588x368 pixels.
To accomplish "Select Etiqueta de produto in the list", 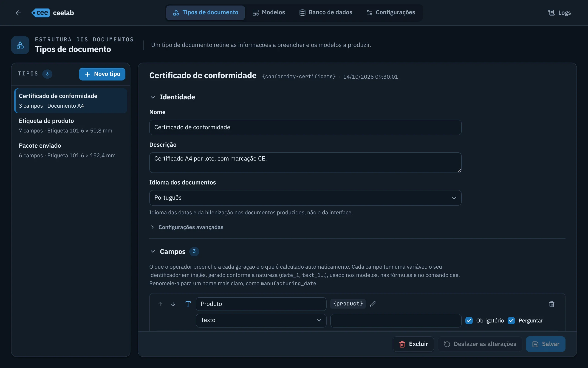I will coord(71,126).
